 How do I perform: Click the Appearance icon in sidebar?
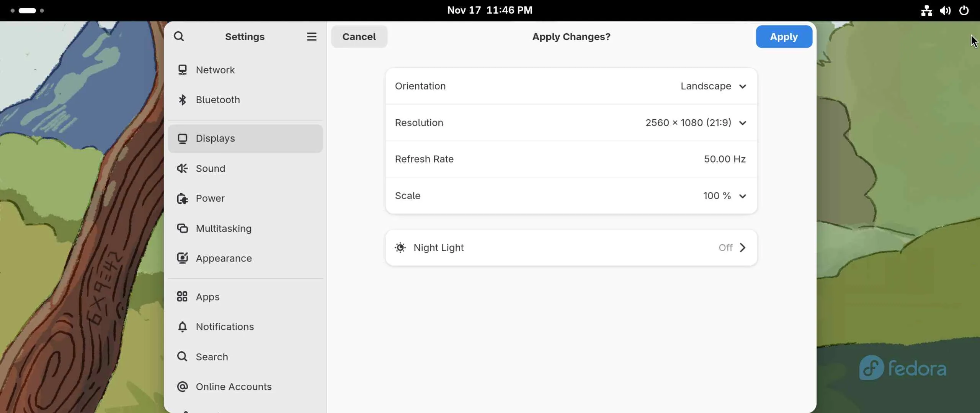click(182, 258)
